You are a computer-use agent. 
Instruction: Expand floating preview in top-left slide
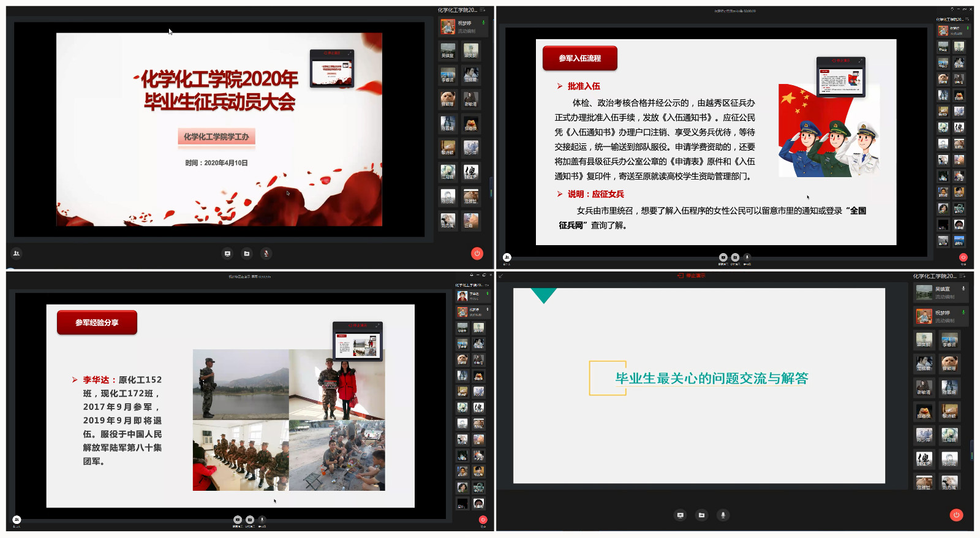point(350,53)
